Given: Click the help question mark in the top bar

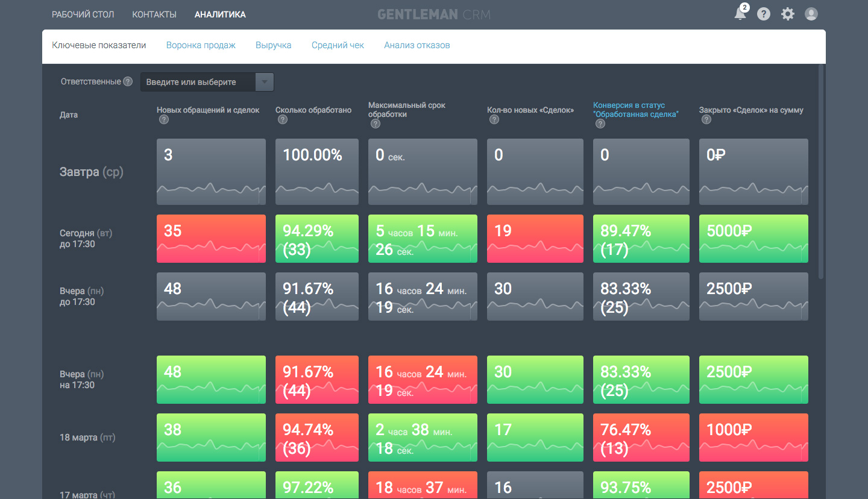Looking at the screenshot, I should click(x=764, y=13).
